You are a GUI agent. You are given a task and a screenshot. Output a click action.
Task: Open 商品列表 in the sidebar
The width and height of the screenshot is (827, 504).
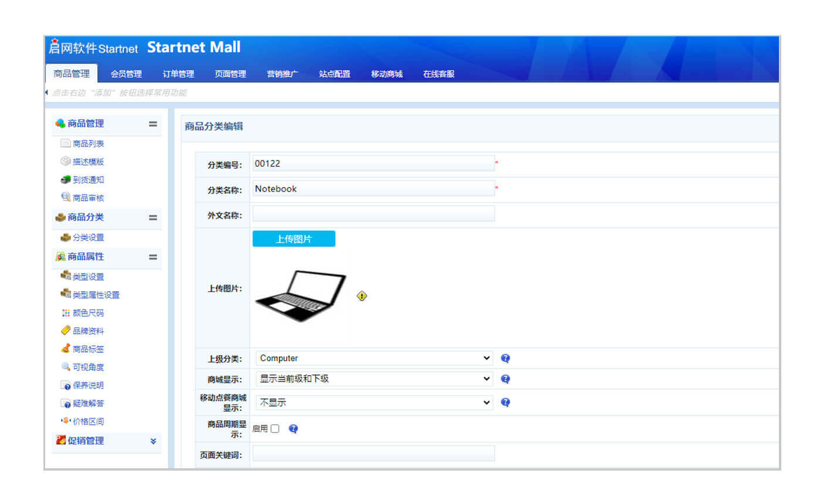[88, 144]
